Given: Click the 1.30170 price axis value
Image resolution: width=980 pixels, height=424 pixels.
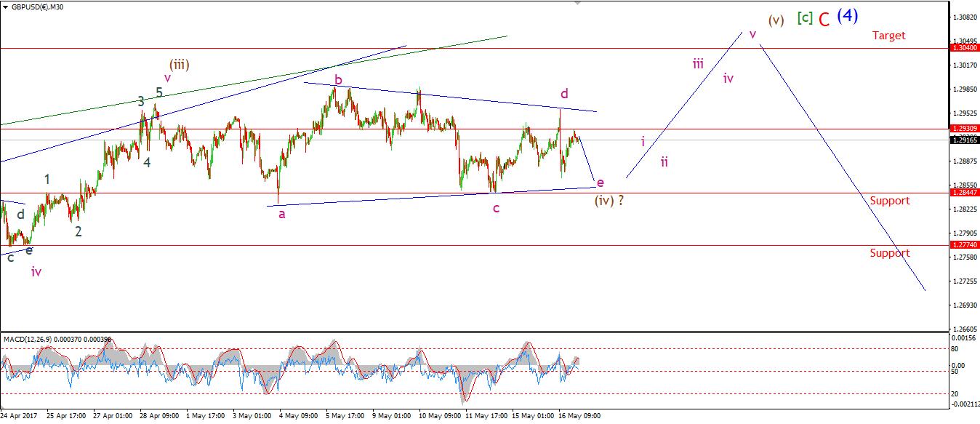Looking at the screenshot, I should (x=964, y=65).
